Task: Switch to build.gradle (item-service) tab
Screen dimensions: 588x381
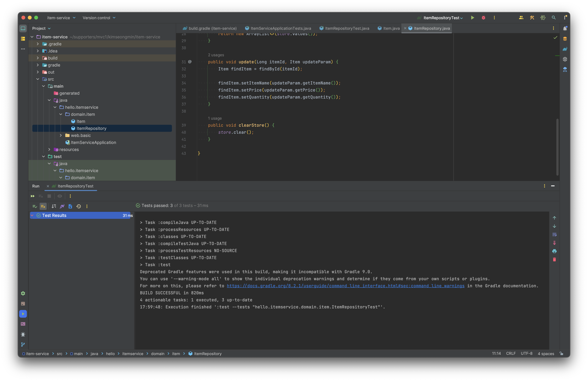Action: pos(209,28)
